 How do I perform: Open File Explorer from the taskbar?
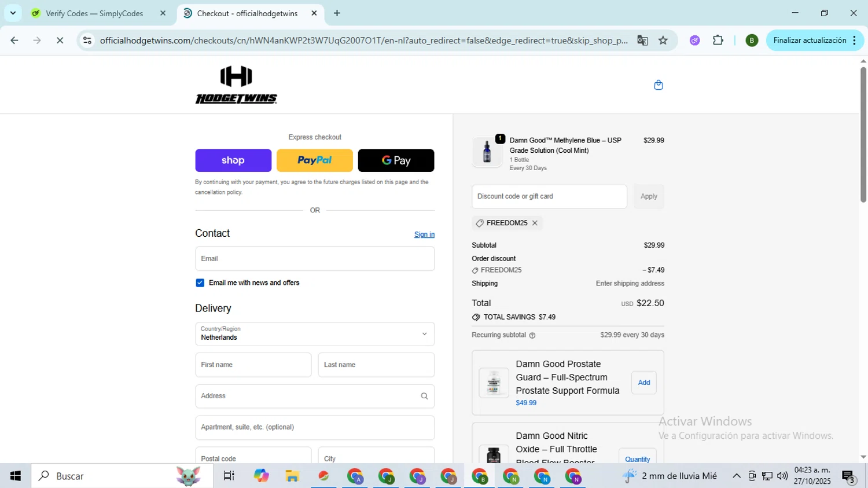tap(292, 476)
